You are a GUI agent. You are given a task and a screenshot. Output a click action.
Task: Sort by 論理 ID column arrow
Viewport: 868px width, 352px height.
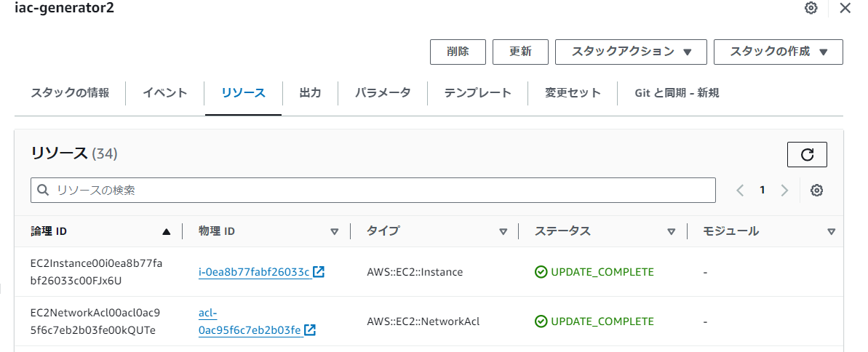[x=167, y=232]
